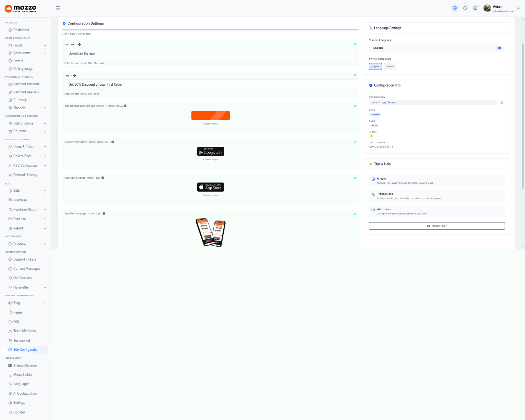
Task: Click the Need Help? button
Action: (x=437, y=226)
